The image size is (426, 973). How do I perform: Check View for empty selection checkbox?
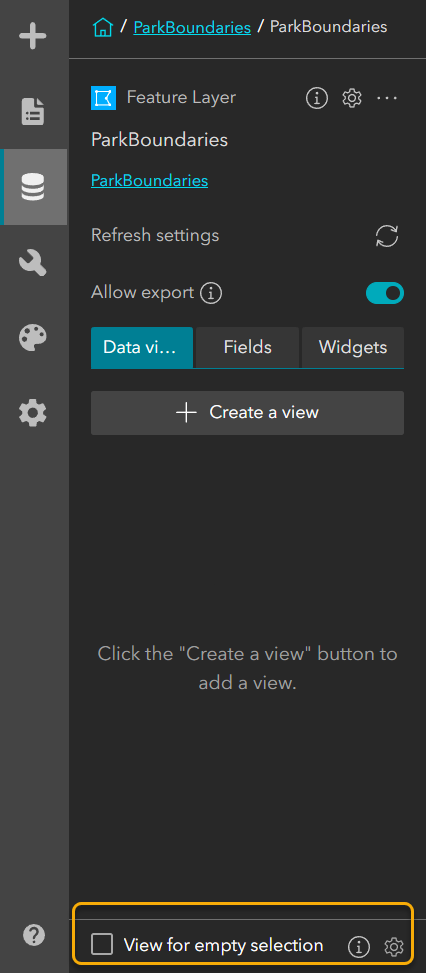click(102, 944)
